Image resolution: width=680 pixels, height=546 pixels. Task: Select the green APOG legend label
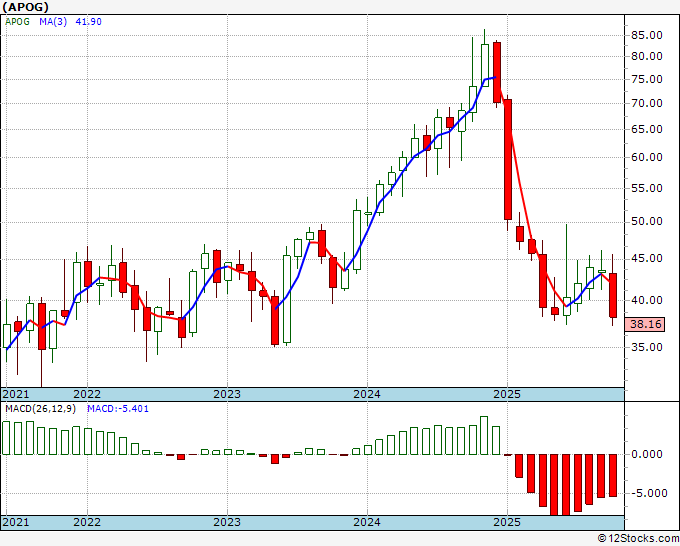[17, 22]
